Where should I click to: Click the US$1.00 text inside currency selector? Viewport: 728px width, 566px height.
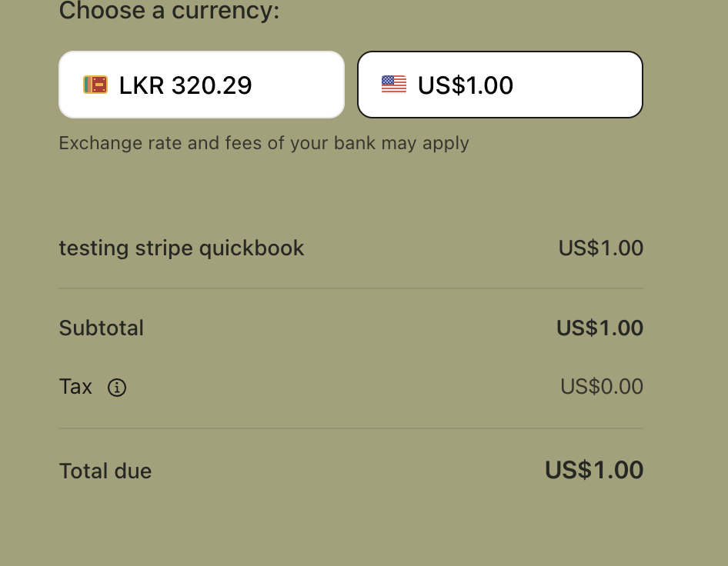(x=466, y=85)
